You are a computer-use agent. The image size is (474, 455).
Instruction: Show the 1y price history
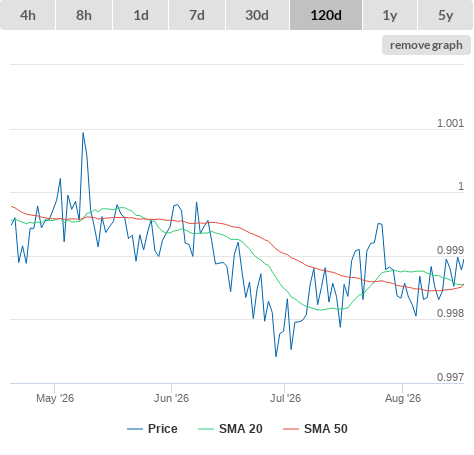pyautogui.click(x=390, y=15)
